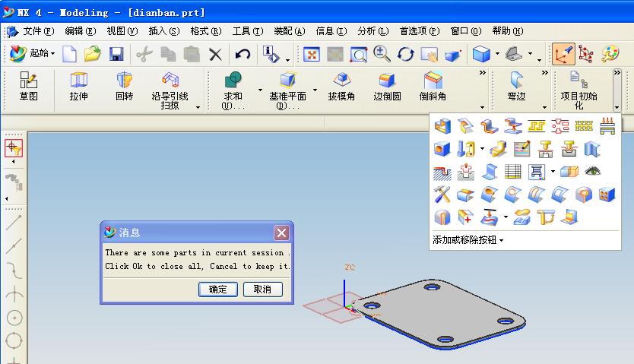Screen dimensions: 634x364
Task: Open the shaded cube render style dropdown
Action: tap(497, 53)
